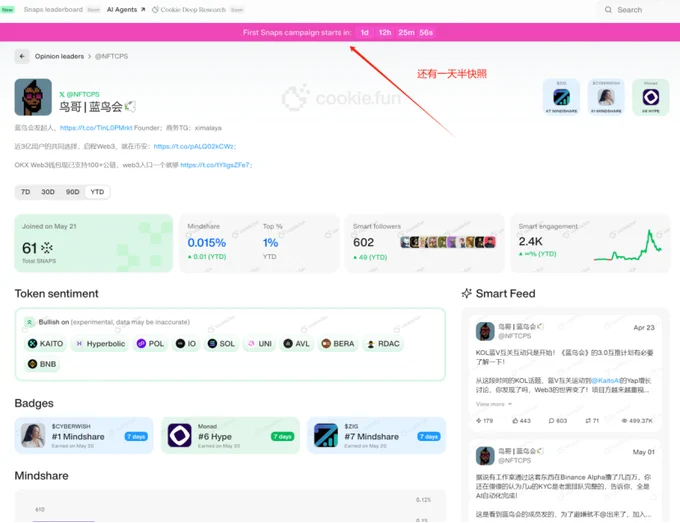Select the 30D time range
The width and height of the screenshot is (680, 523).
48,192
